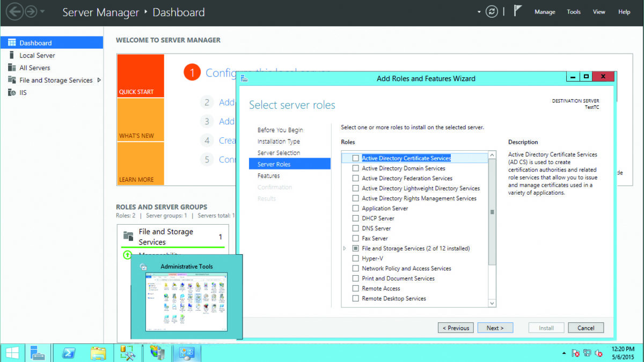Open the Manage menu
Image resolution: width=644 pixels, height=362 pixels.
click(545, 11)
